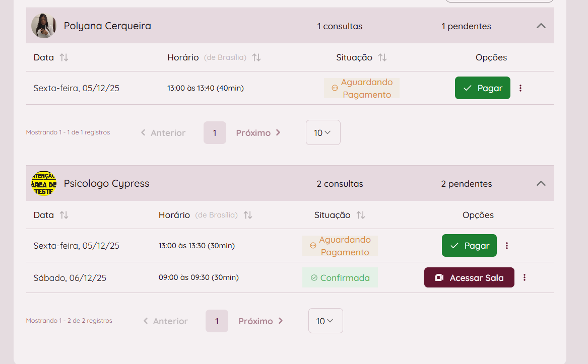Click Polyana Cerqueira's profile photo
This screenshot has height=364, width=588.
coord(44,26)
